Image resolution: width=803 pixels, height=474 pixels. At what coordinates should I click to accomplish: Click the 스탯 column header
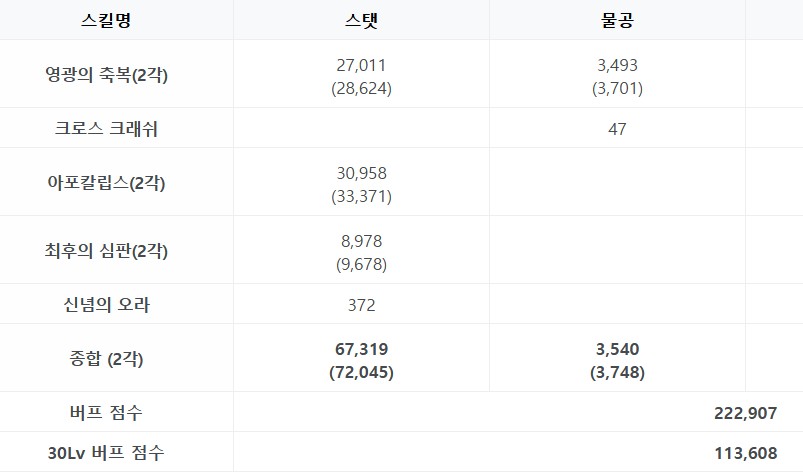[361, 20]
